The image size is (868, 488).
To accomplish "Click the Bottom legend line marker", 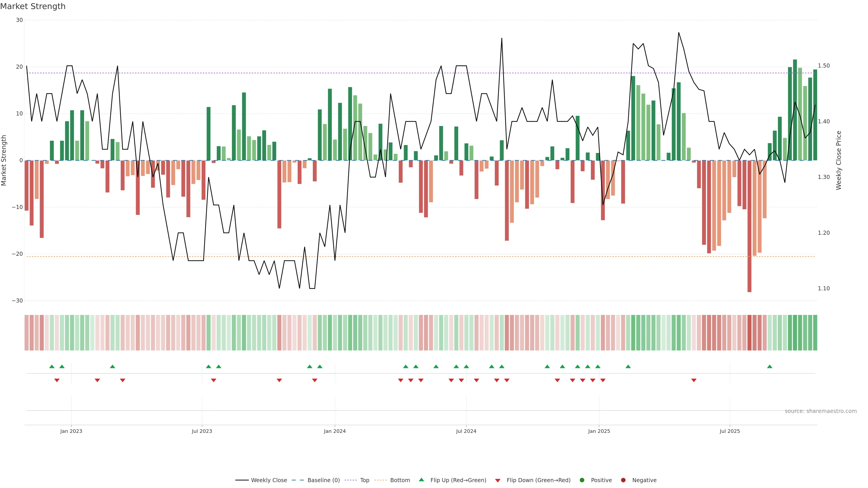I will [x=380, y=480].
